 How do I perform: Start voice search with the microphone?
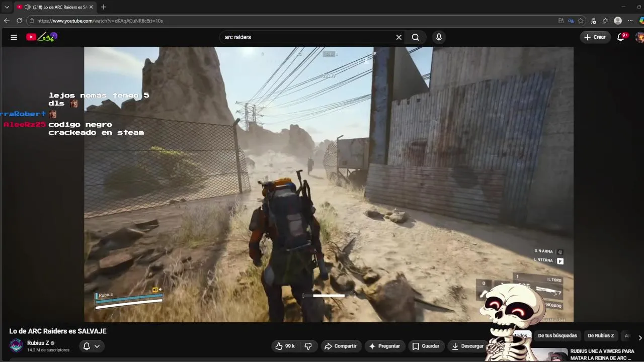pyautogui.click(x=439, y=37)
